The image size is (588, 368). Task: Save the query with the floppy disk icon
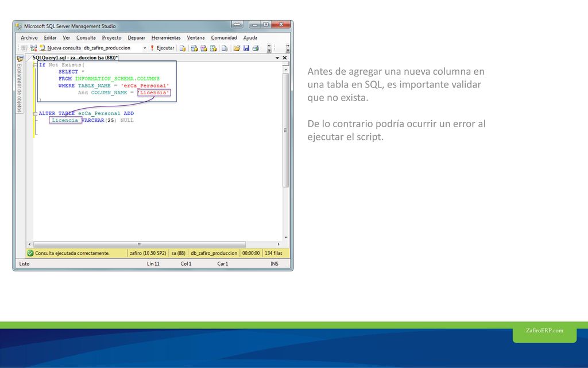pos(246,48)
